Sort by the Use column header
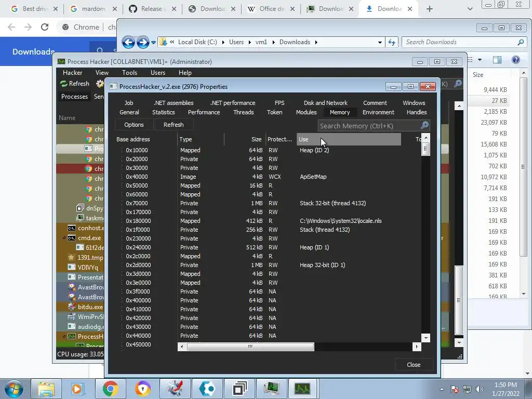The width and height of the screenshot is (532, 399). point(349,139)
